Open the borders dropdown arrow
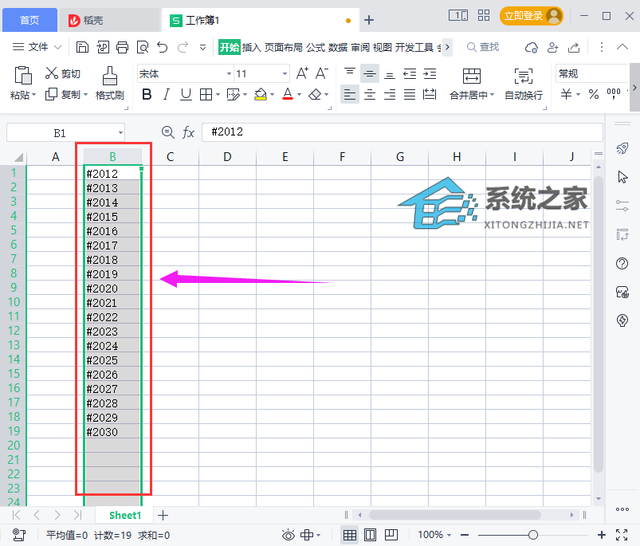The width and height of the screenshot is (640, 546). [218, 95]
